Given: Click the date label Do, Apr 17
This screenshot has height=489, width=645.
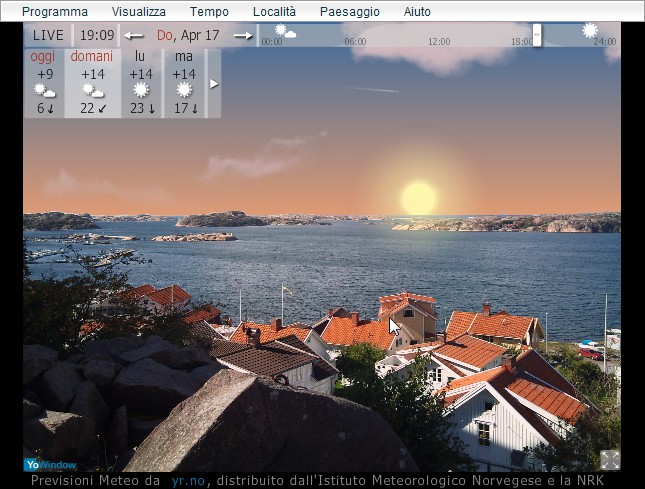Looking at the screenshot, I should click(x=188, y=35).
